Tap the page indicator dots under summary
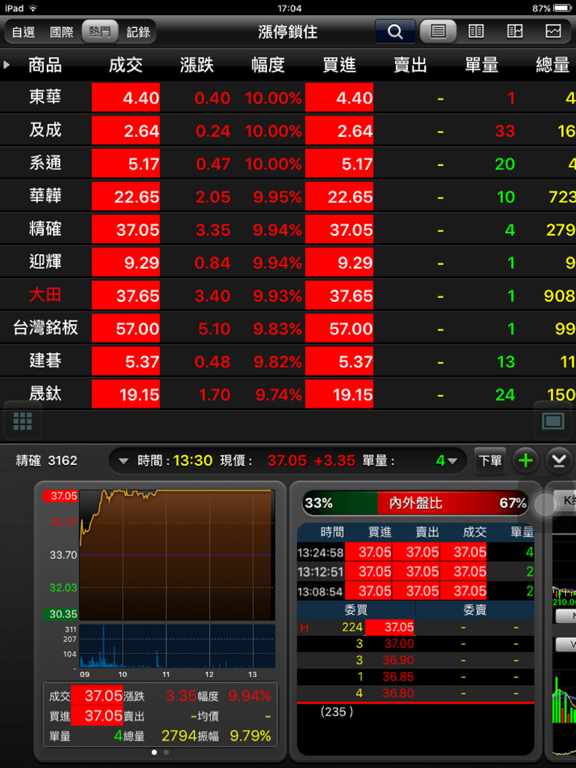The height and width of the screenshot is (768, 576). pos(160,752)
